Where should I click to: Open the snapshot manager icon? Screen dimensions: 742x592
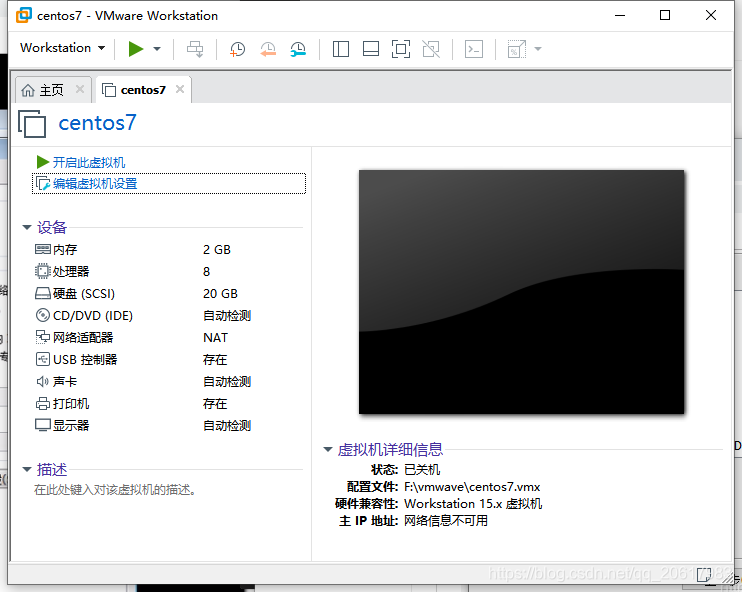(x=298, y=49)
